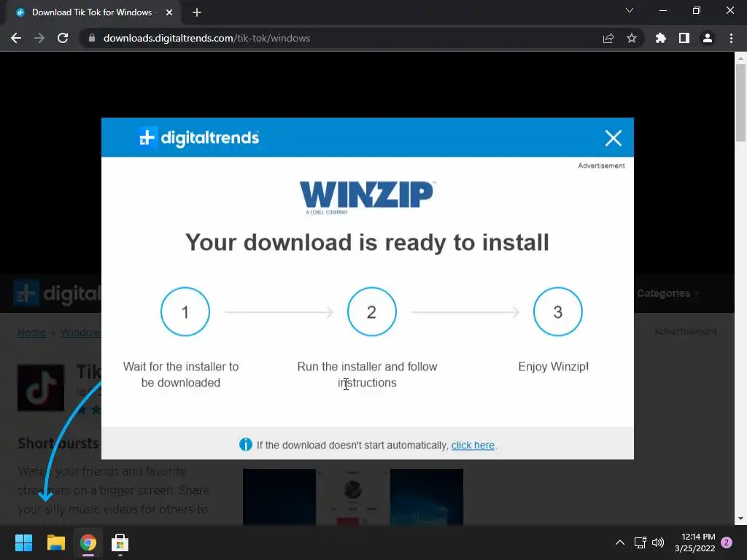This screenshot has width=747, height=560.
Task: Open the tab search dropdown
Action: (x=630, y=10)
